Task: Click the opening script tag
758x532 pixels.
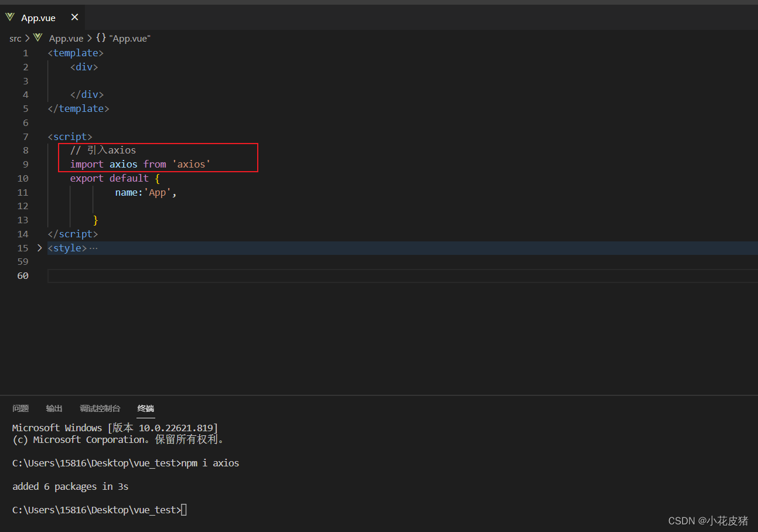Action: [x=70, y=137]
